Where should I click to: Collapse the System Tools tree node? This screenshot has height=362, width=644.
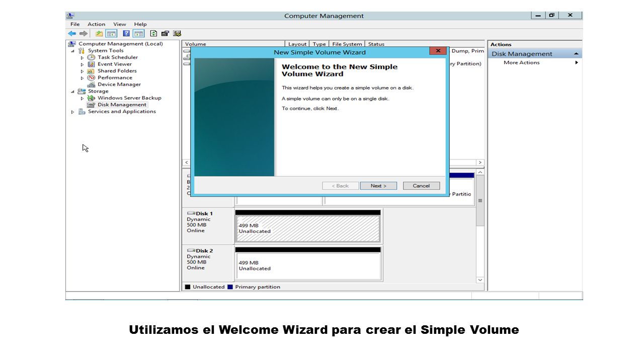(x=72, y=51)
